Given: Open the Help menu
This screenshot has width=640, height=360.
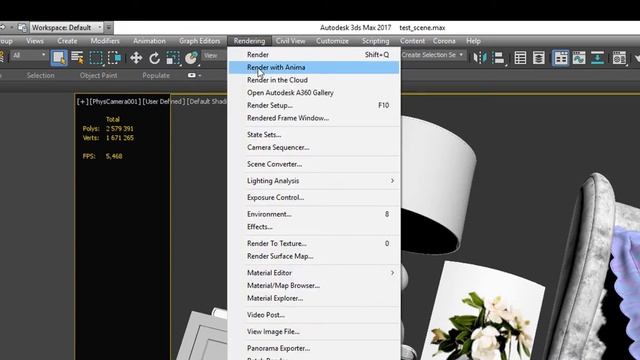Looking at the screenshot, I should [473, 41].
